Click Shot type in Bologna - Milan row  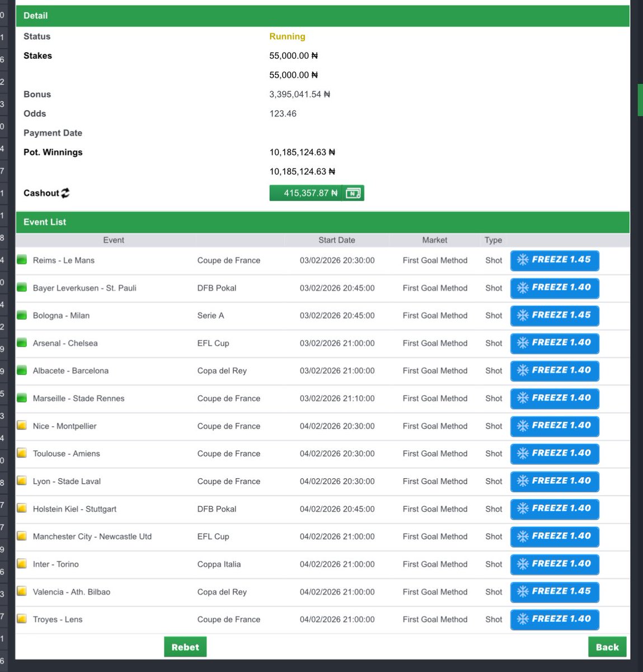click(x=494, y=316)
